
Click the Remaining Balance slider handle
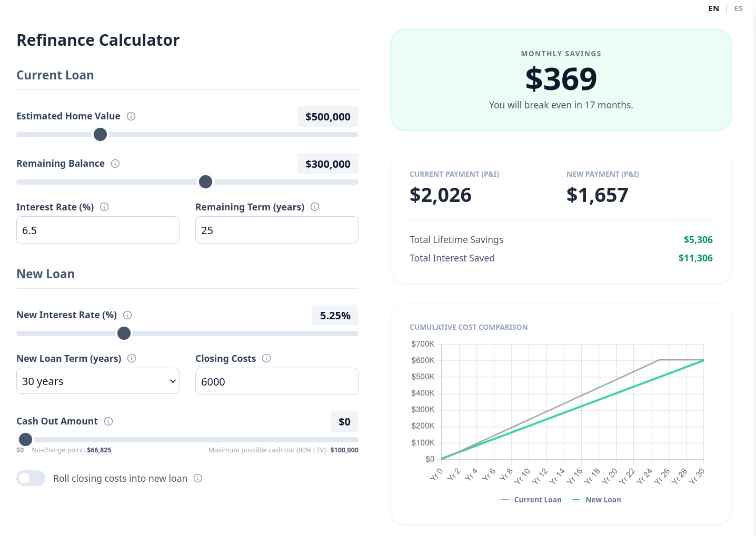[205, 182]
